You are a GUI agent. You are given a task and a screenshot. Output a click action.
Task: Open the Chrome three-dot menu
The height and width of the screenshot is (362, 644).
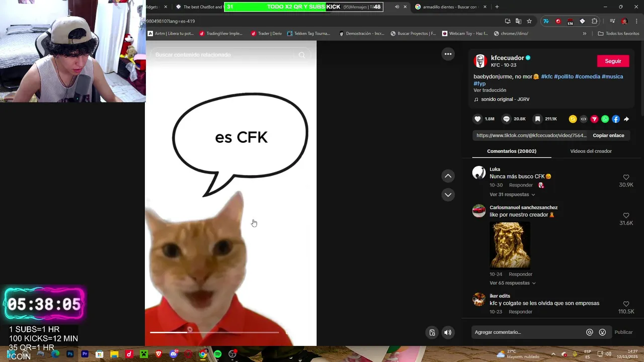[x=636, y=21]
